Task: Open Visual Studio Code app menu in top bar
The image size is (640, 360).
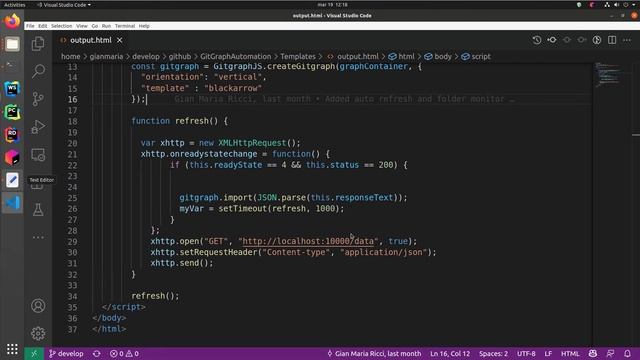Action: (64, 4)
